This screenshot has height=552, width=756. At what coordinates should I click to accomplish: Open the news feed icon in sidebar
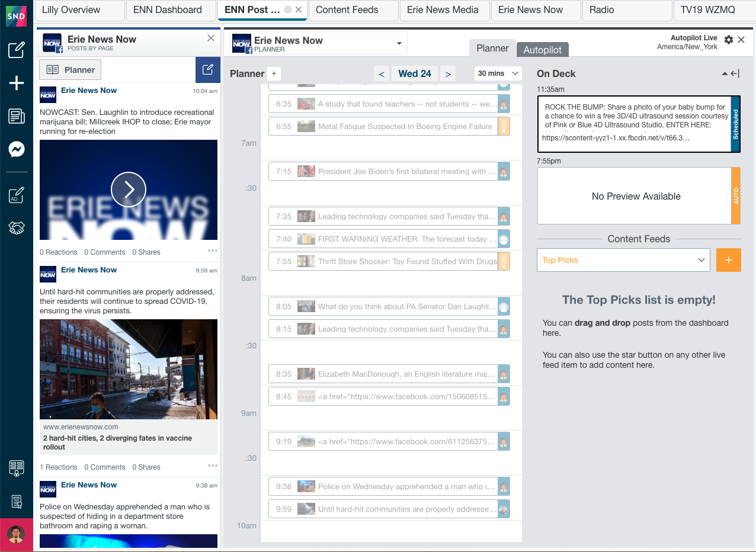[x=17, y=116]
